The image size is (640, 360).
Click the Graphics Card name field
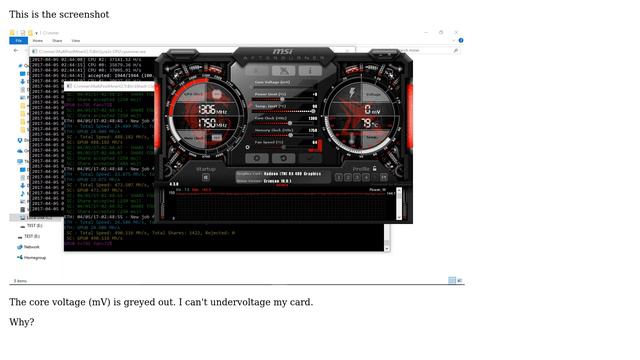pyautogui.click(x=292, y=174)
